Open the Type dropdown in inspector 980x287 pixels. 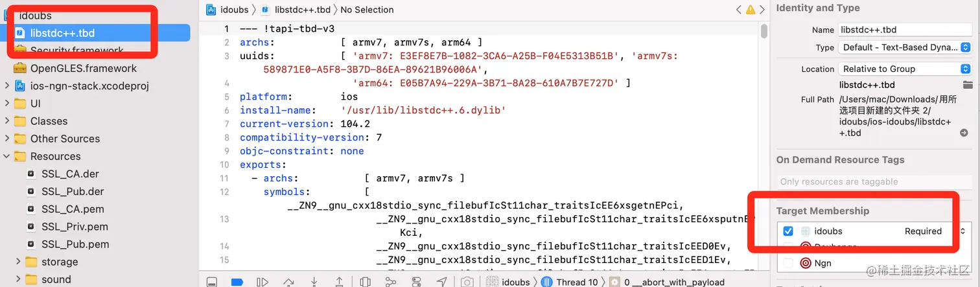coord(905,47)
